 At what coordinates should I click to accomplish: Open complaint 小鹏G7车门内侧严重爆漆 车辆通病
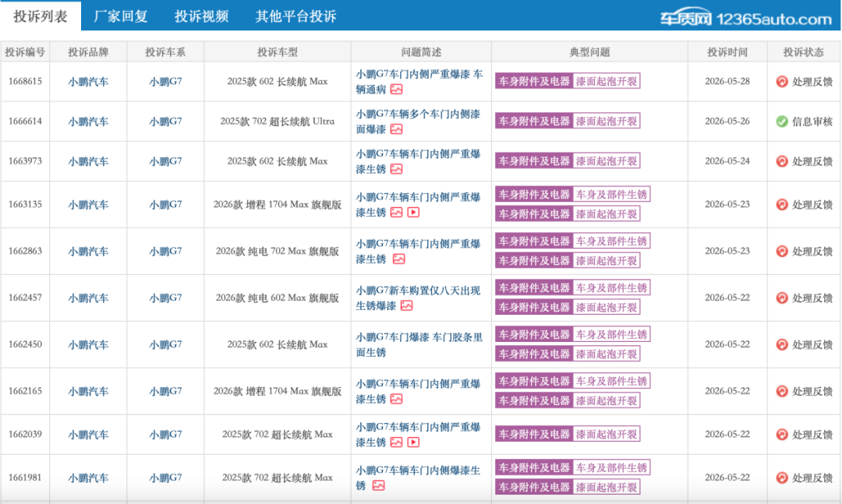point(419,82)
